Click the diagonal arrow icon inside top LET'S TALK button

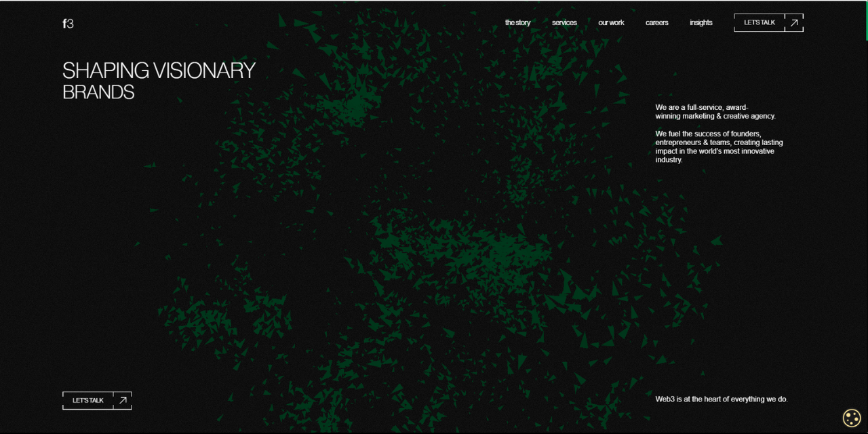coord(793,22)
